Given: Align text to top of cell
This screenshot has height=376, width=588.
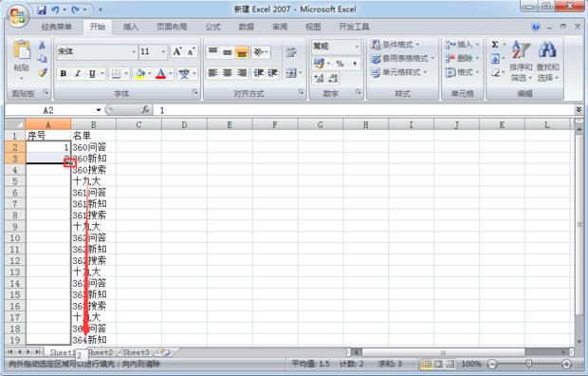Looking at the screenshot, I should [x=213, y=52].
